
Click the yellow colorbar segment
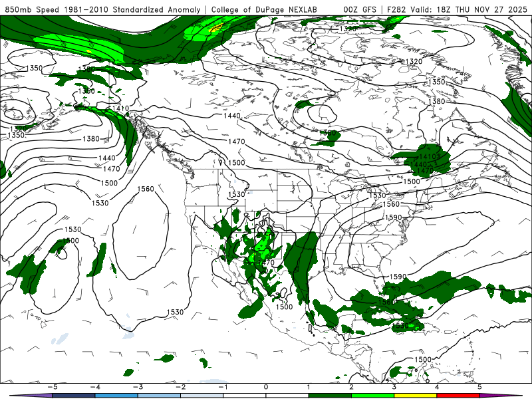click(x=415, y=396)
